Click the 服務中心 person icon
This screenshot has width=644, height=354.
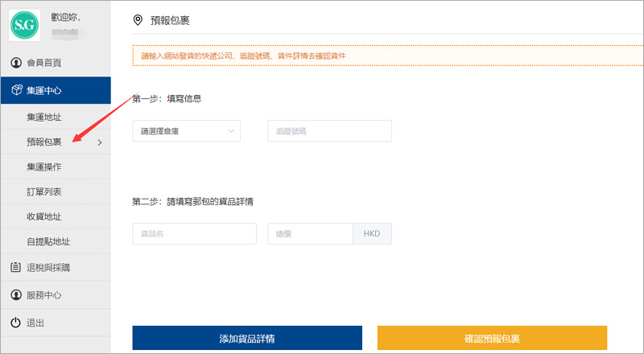[15, 295]
